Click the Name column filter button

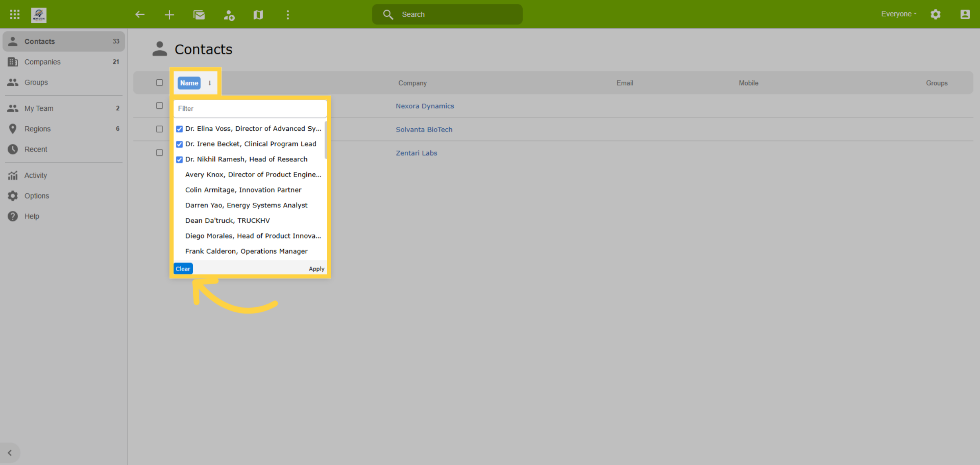189,83
